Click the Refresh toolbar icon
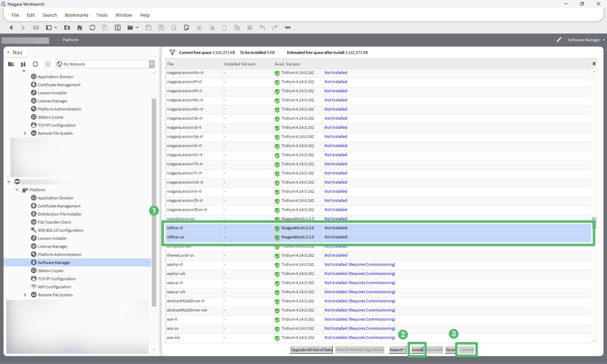 click(x=92, y=27)
